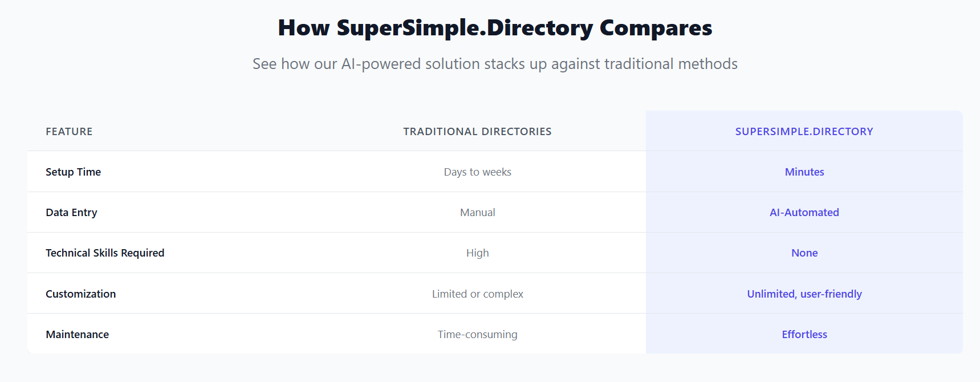
Task: Click the SUPERSIMPLE.DIRECTORY column header
Action: coord(804,132)
